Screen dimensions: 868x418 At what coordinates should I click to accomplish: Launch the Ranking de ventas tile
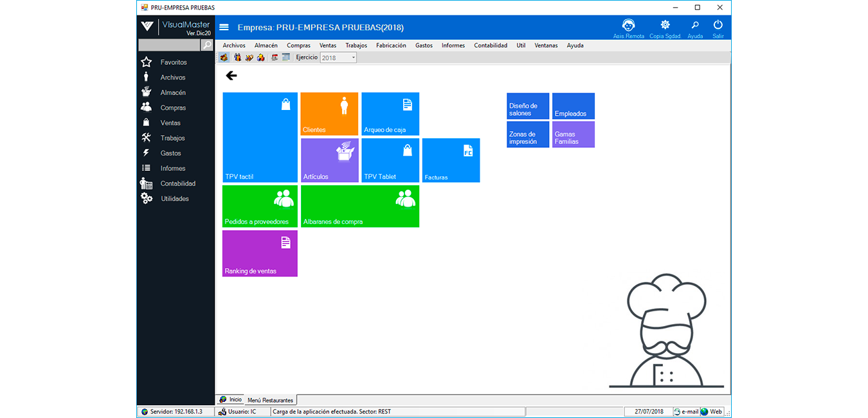(260, 253)
